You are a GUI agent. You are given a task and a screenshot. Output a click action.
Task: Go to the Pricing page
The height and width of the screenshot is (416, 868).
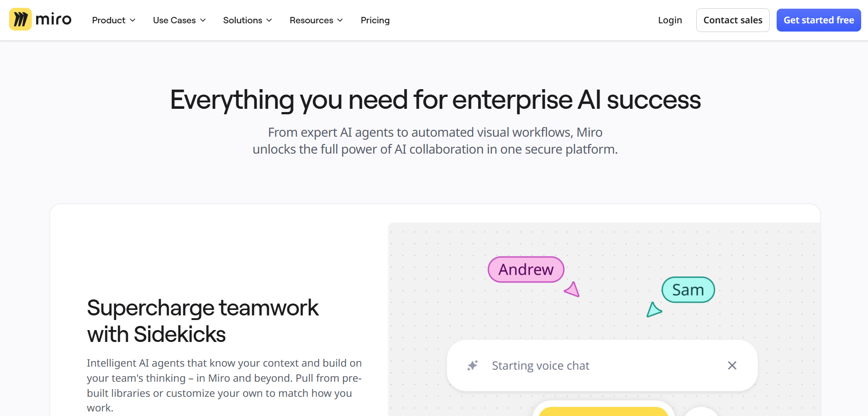[x=375, y=20]
